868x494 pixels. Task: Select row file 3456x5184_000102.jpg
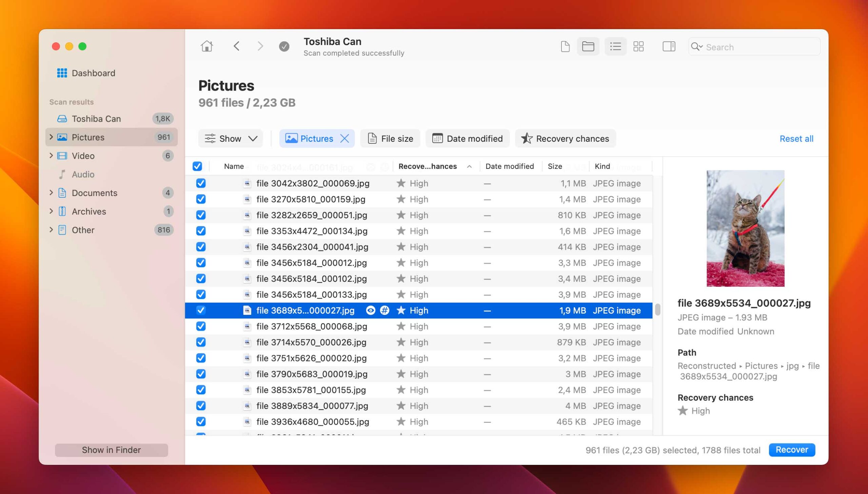pos(418,279)
